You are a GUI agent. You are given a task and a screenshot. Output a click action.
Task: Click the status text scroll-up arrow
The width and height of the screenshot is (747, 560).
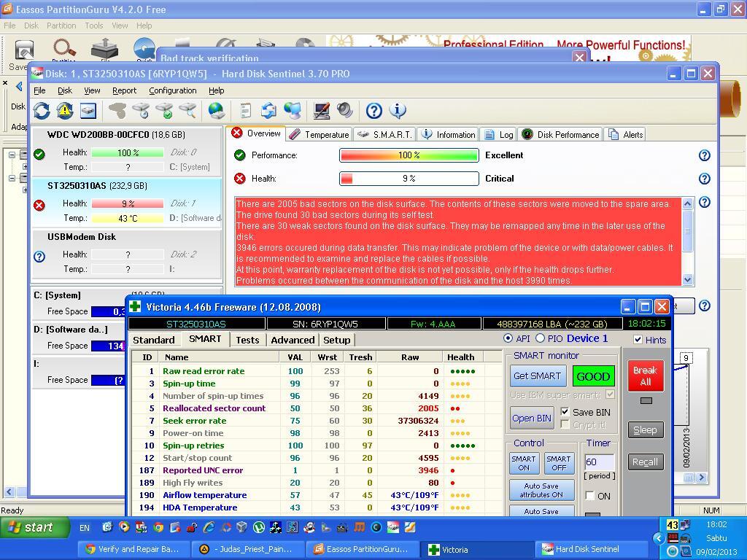click(x=687, y=204)
